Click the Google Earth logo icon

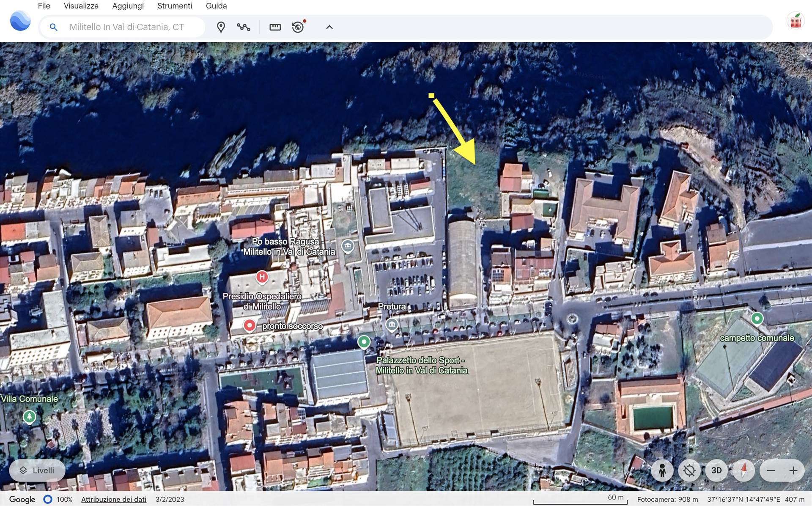click(x=20, y=21)
